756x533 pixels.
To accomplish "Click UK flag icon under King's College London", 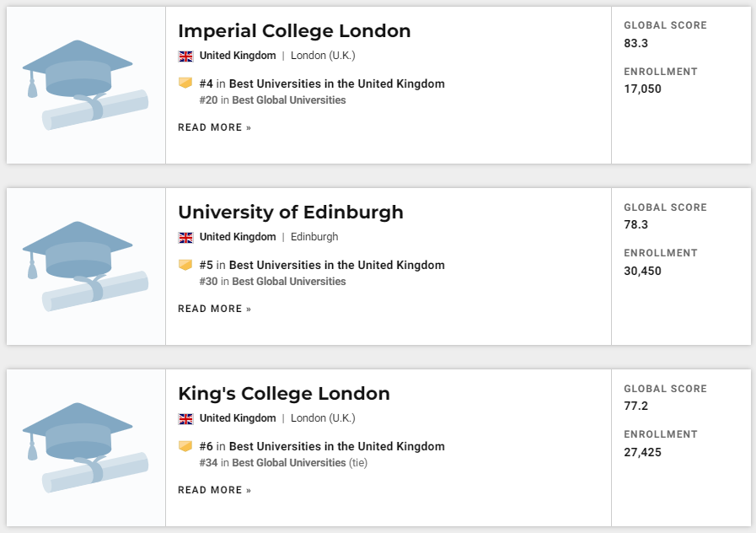I will tap(186, 419).
